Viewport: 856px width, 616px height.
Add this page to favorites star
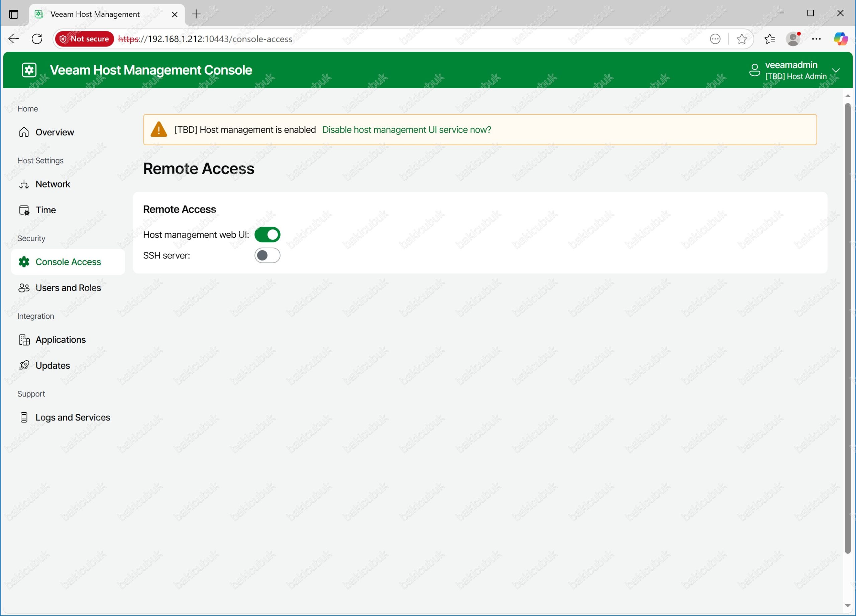[742, 39]
